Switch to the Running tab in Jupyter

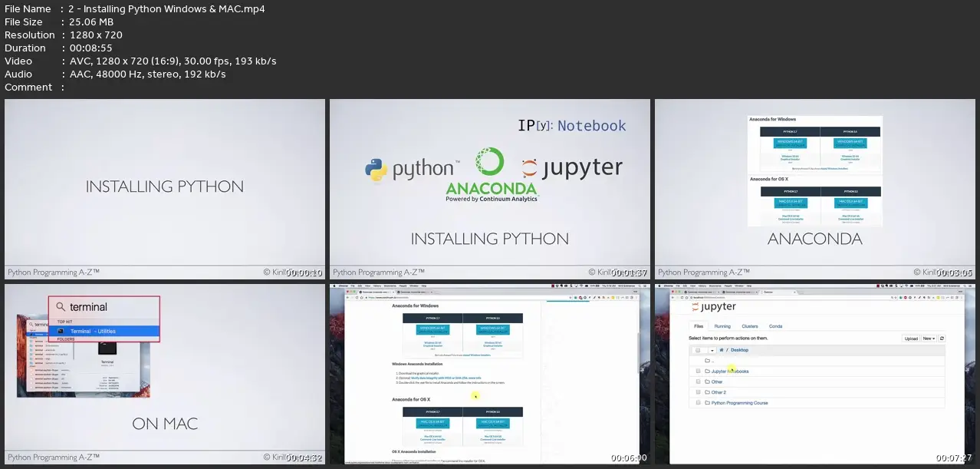pyautogui.click(x=722, y=326)
